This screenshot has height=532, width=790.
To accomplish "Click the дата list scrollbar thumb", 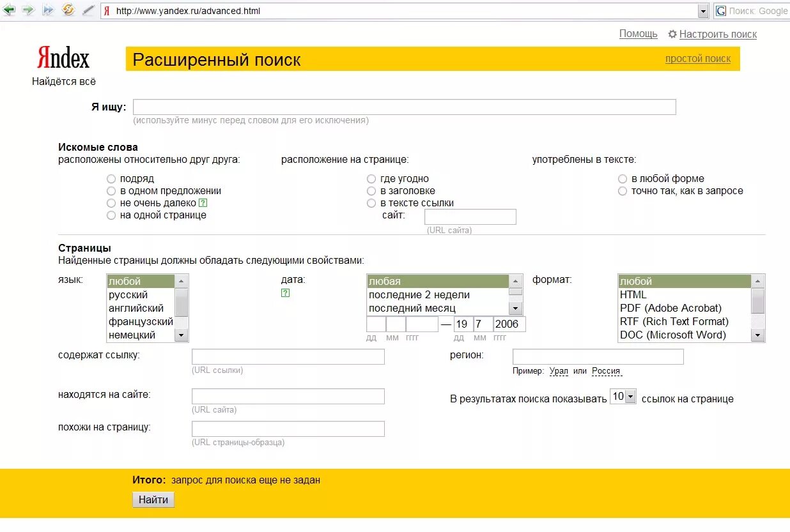I will coord(516,291).
